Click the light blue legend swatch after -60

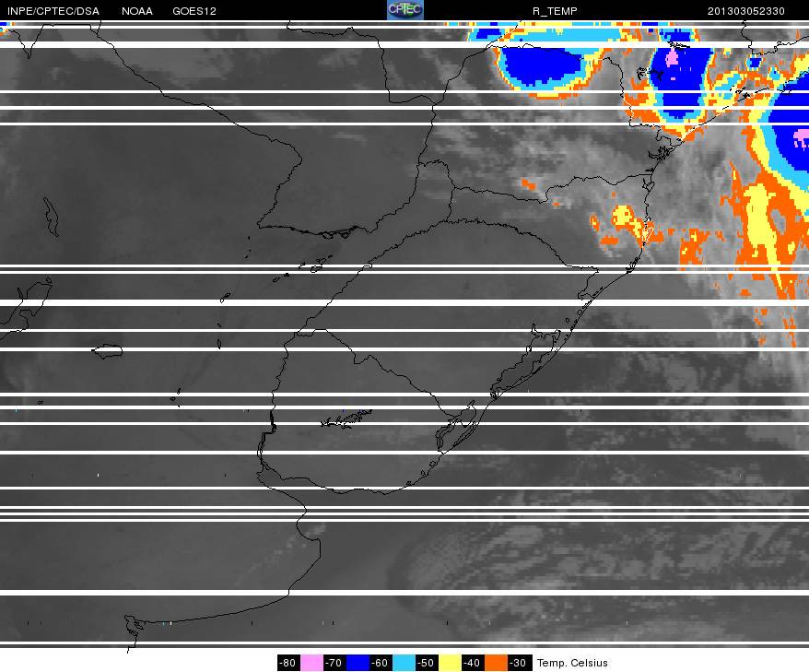404,663
